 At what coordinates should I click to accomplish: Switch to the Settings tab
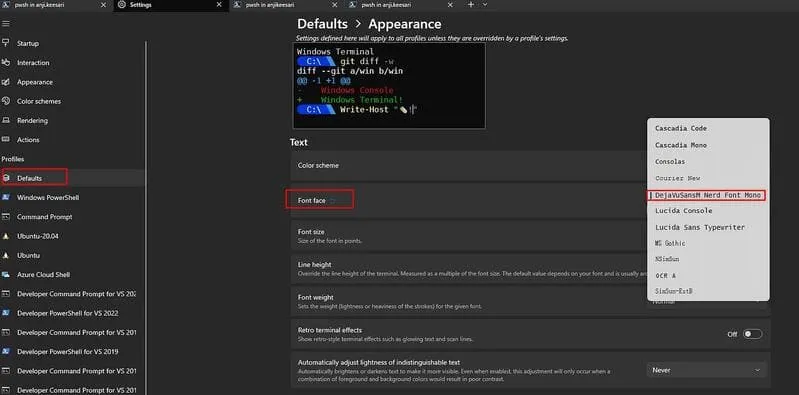pyautogui.click(x=171, y=5)
